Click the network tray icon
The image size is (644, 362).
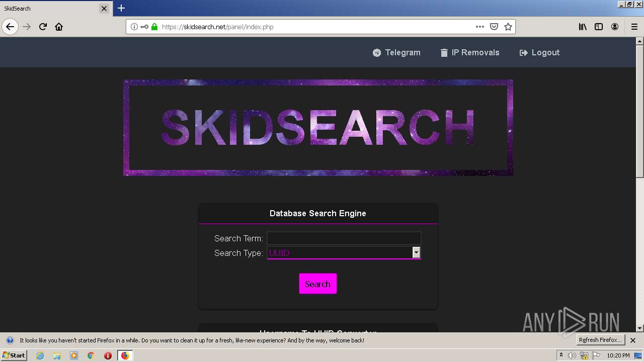coord(584,356)
